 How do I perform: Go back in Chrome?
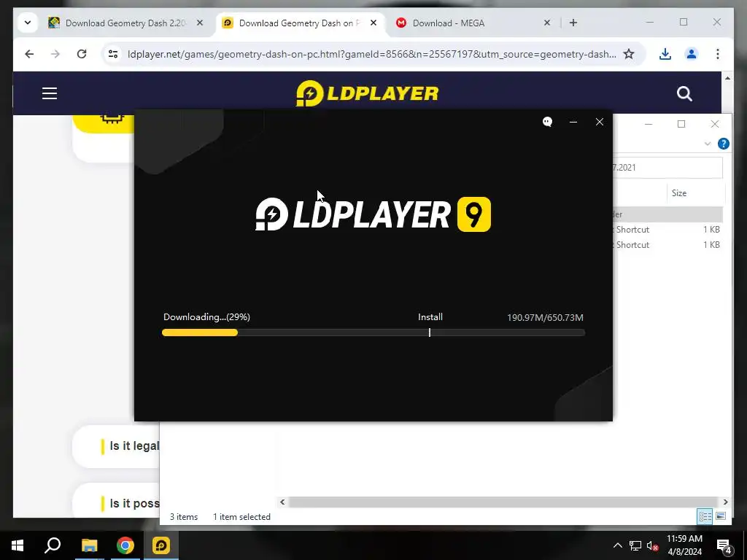pyautogui.click(x=29, y=54)
